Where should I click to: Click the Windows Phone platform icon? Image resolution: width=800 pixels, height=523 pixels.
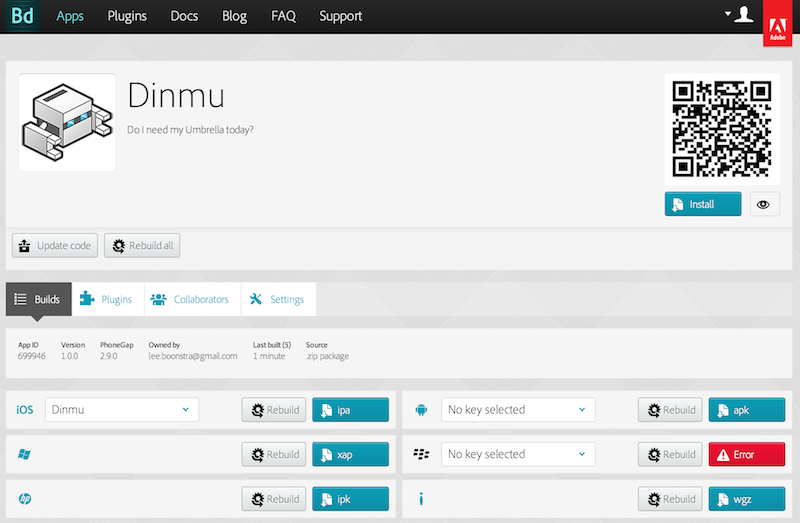(x=24, y=454)
